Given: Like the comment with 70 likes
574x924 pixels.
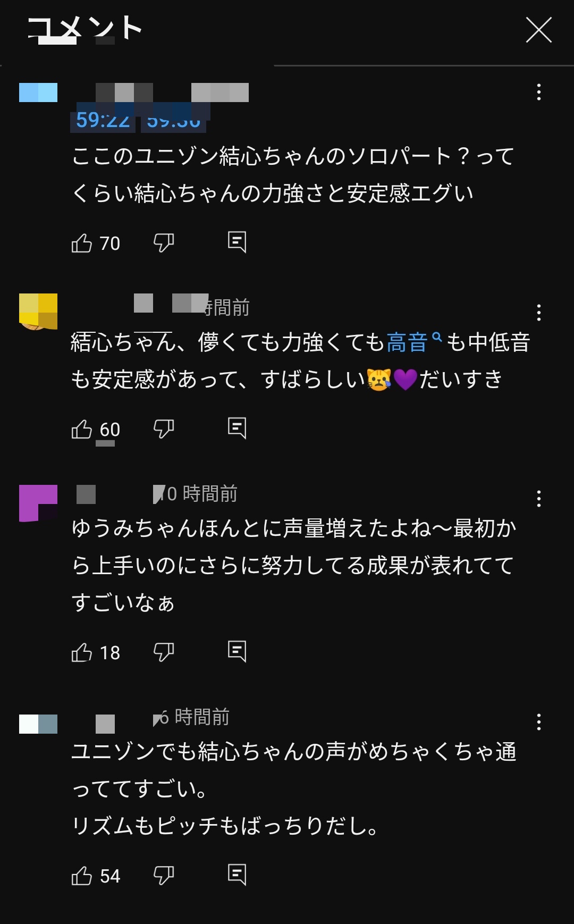Looking at the screenshot, I should click(82, 243).
